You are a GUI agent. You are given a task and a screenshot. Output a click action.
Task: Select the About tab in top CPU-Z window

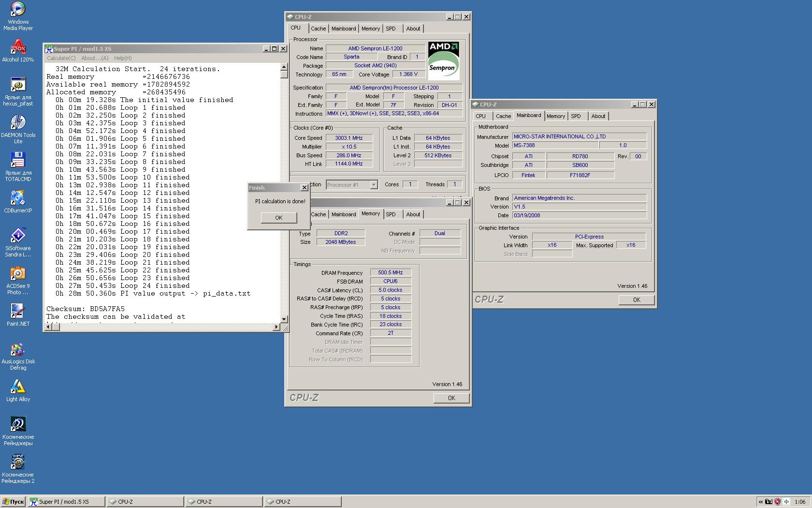pos(413,29)
